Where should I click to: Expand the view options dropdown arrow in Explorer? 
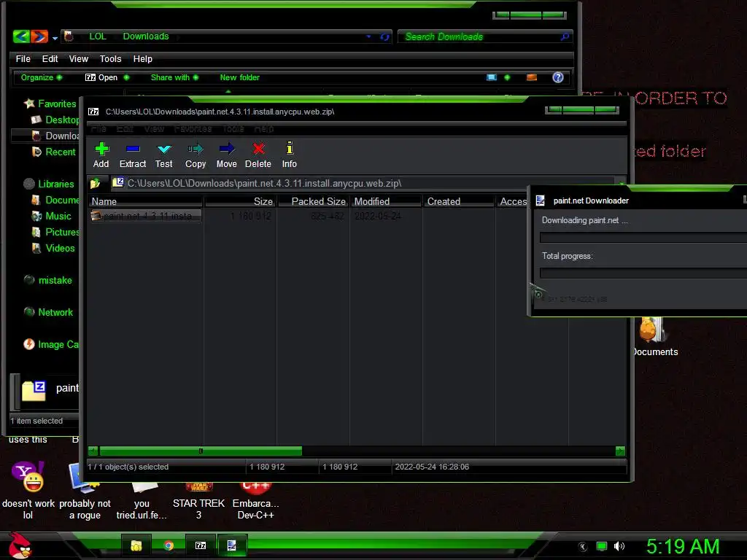tap(507, 77)
